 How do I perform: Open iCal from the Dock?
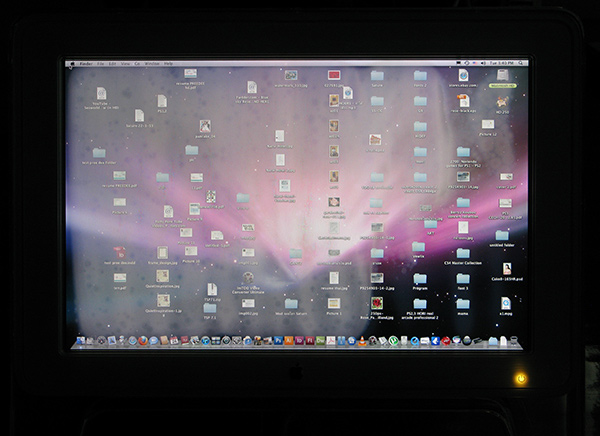click(174, 340)
